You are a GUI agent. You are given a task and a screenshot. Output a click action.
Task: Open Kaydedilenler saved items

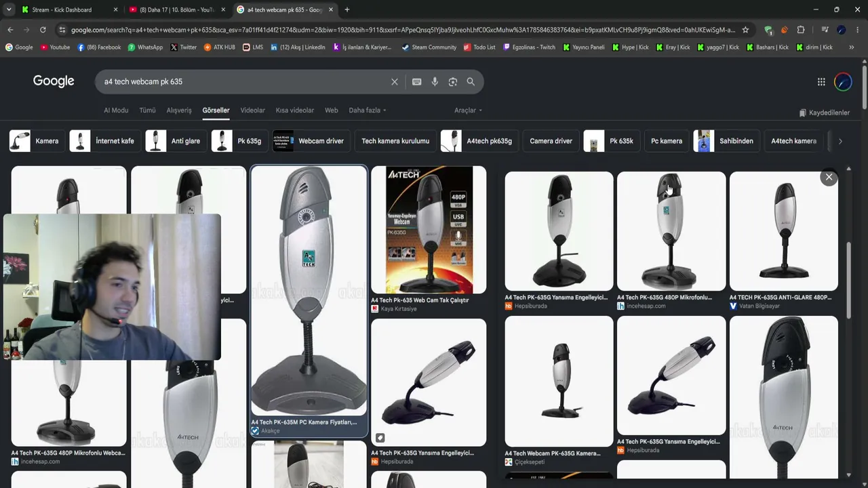824,113
